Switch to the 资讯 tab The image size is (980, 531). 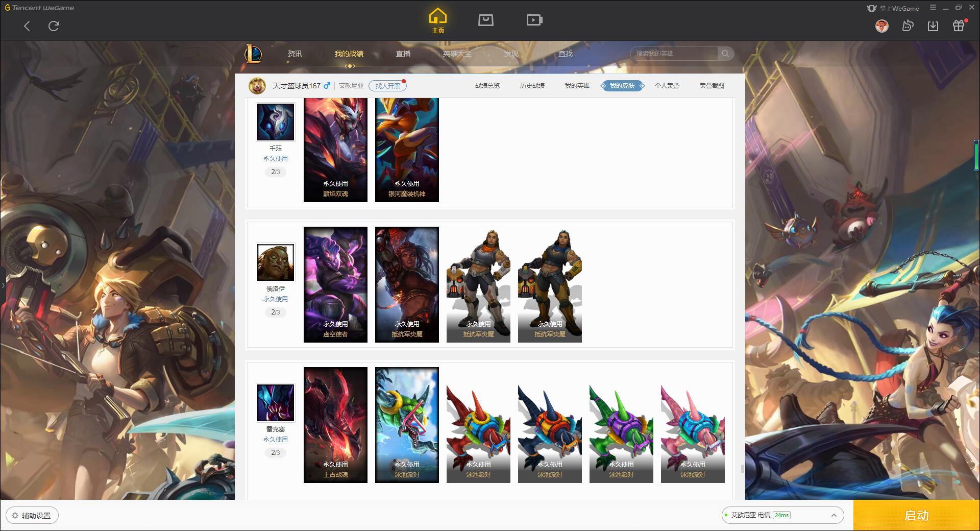(295, 54)
